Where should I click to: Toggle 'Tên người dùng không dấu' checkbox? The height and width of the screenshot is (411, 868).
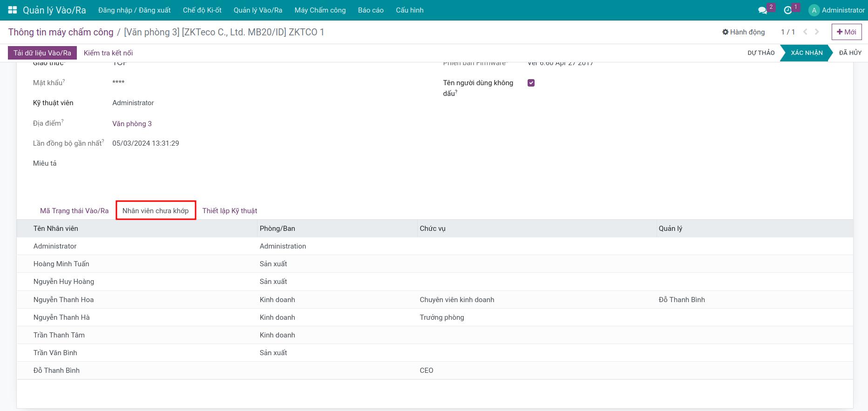coord(531,83)
